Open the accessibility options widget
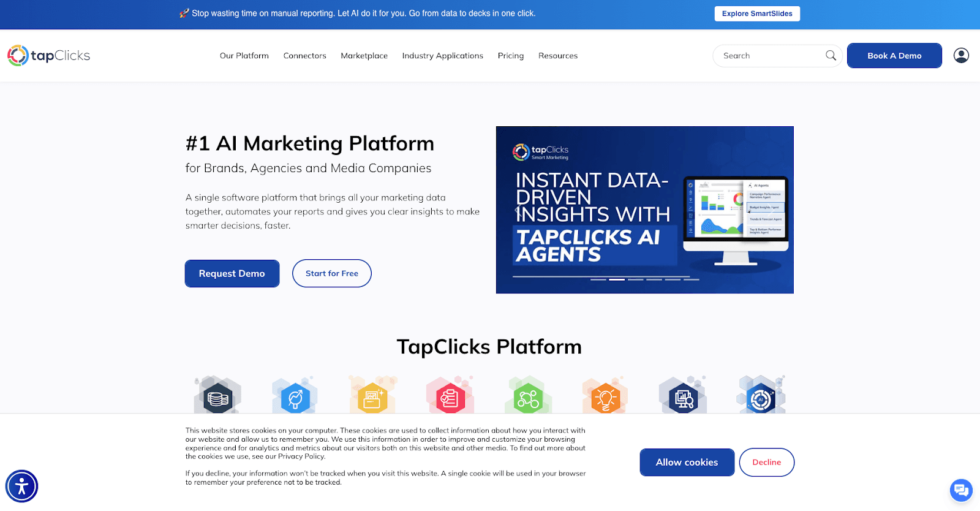 click(22, 486)
